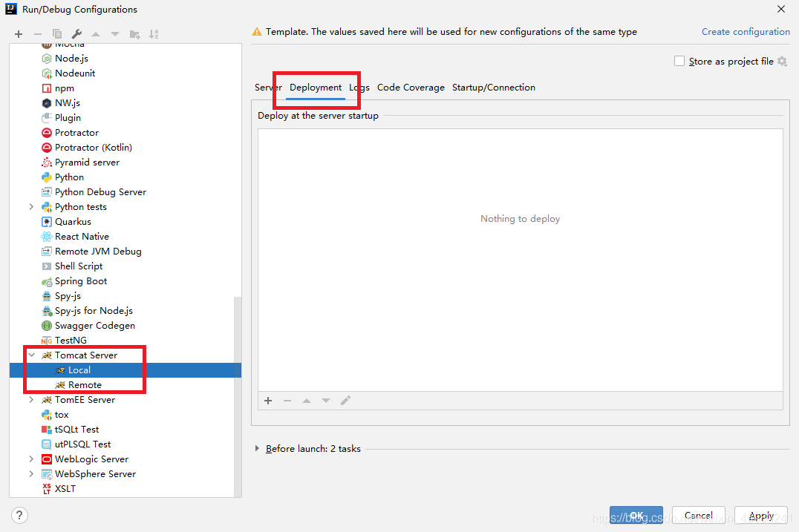Image resolution: width=799 pixels, height=532 pixels.
Task: Move configuration down arrow in toolbar
Action: 115,34
